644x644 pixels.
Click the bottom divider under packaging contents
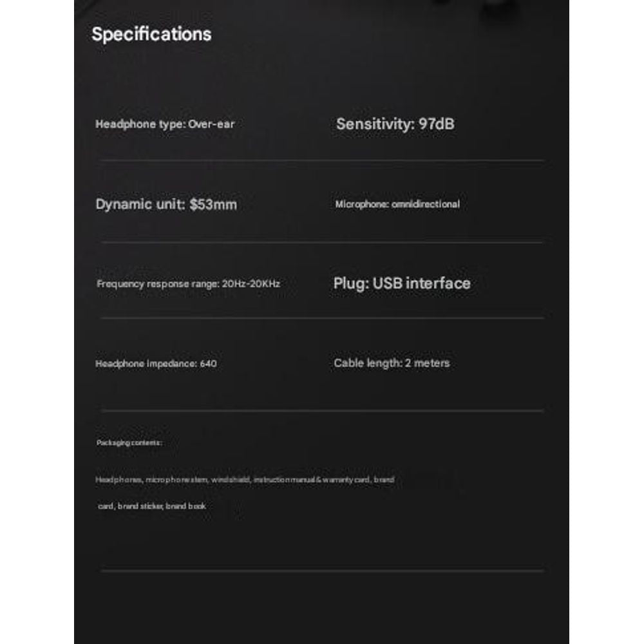tap(322, 570)
